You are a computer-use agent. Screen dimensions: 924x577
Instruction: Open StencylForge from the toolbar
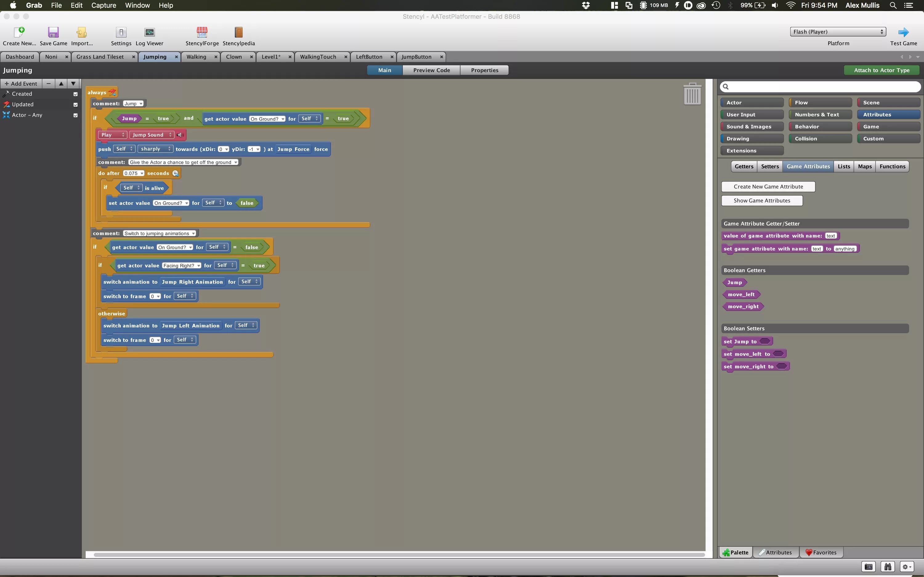pyautogui.click(x=202, y=32)
